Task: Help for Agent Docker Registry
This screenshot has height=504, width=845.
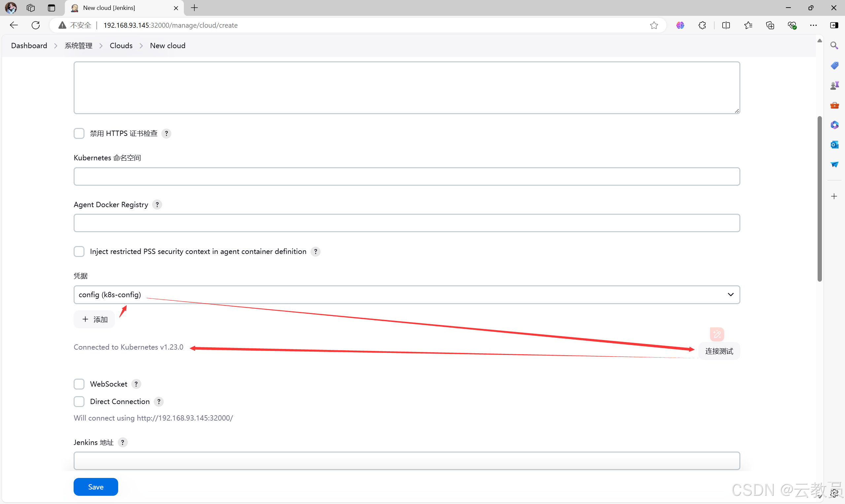Action: click(x=157, y=205)
